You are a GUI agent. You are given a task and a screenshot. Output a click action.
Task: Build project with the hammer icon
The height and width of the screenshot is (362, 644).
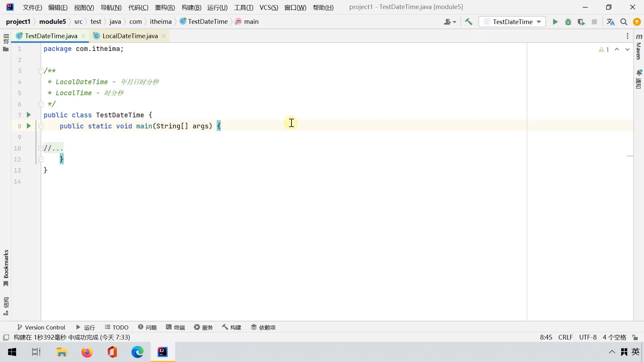click(469, 22)
